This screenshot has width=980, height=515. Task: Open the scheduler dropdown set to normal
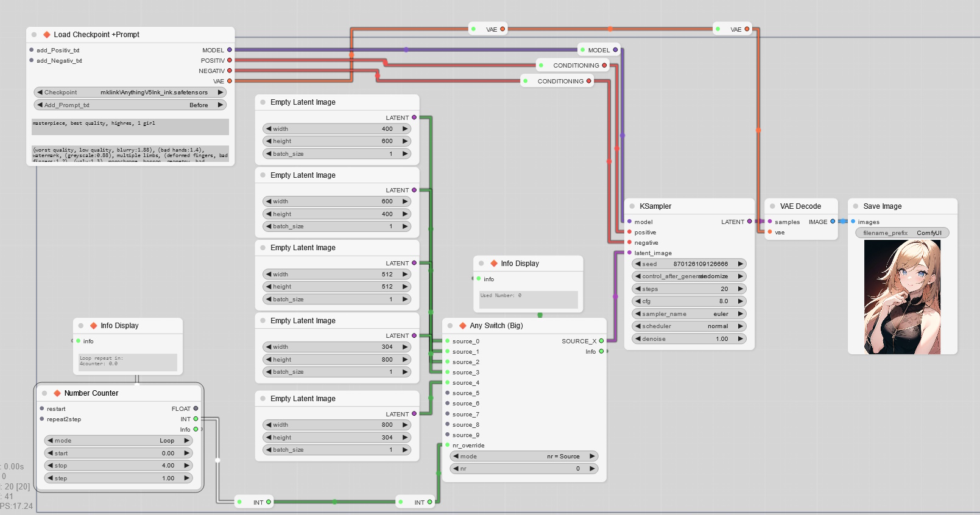click(689, 326)
